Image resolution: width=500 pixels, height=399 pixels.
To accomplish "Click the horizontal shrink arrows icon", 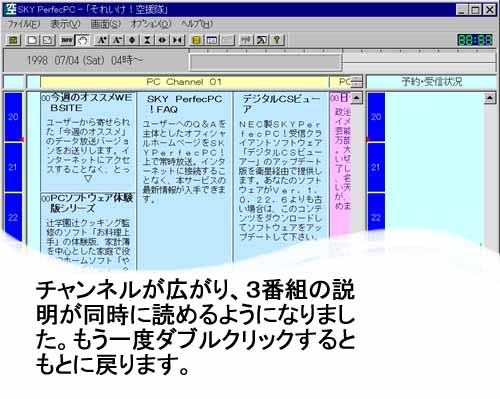I will pyautogui.click(x=177, y=40).
